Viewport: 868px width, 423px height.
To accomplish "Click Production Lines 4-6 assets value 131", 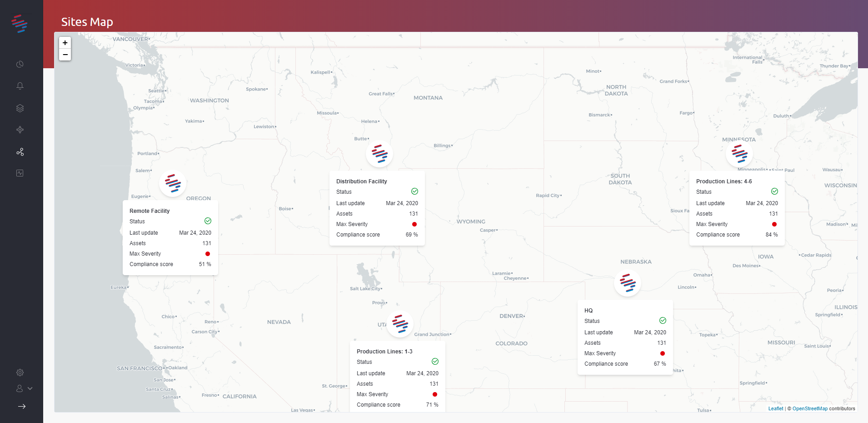I will 773,214.
